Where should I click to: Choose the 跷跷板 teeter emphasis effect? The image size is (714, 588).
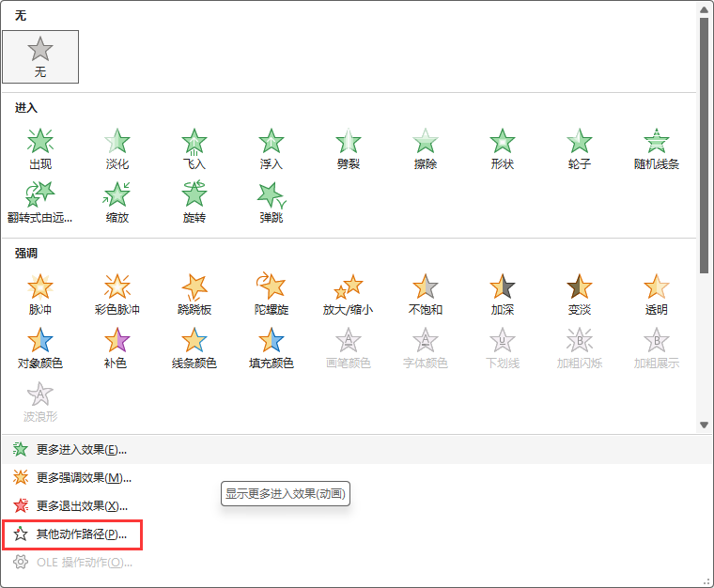(x=194, y=294)
